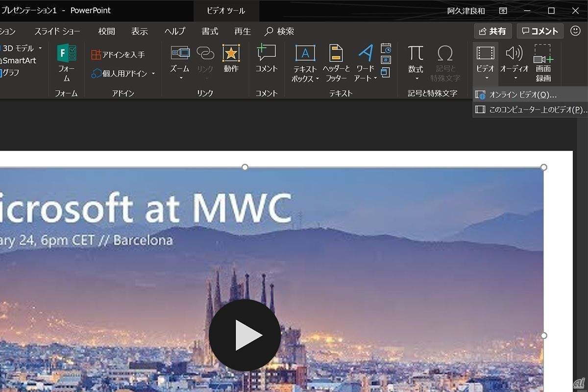Open Header and Footer (ヘッダーとフッター)
The width and height of the screenshot is (588, 392).
point(336,63)
